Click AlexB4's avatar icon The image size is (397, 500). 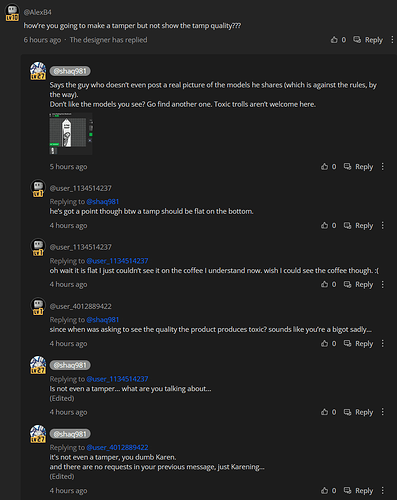pyautogui.click(x=12, y=13)
